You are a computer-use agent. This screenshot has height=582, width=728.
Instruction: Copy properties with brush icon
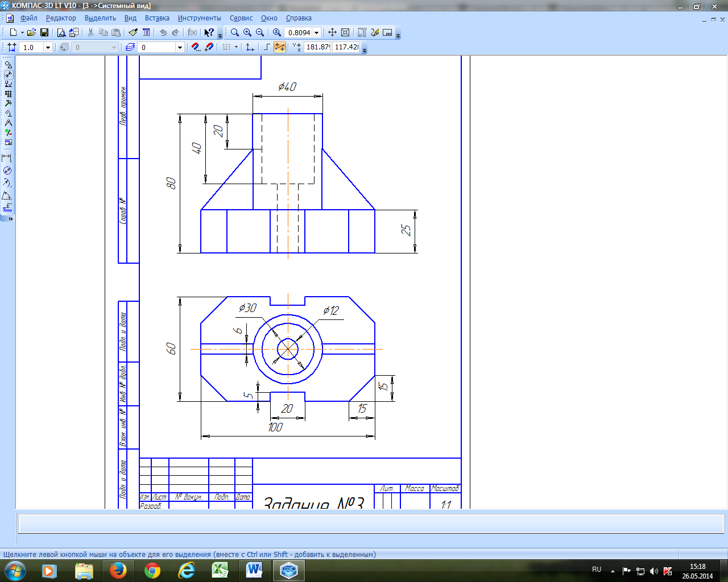(133, 32)
